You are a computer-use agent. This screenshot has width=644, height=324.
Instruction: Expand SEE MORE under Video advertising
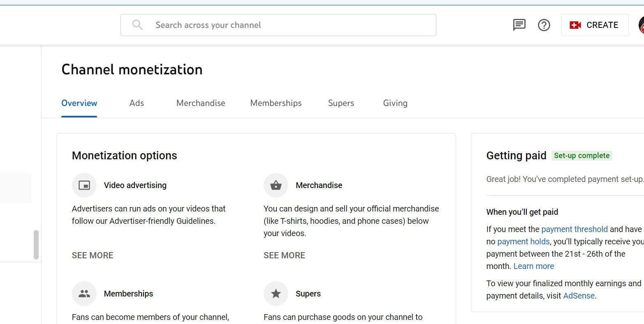pos(93,255)
